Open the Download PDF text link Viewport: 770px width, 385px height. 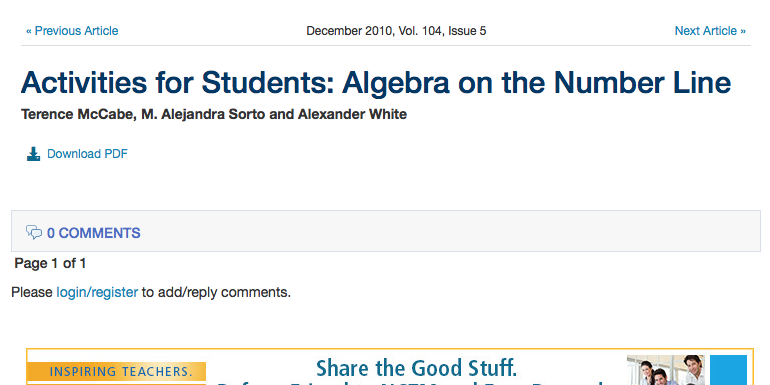click(87, 154)
